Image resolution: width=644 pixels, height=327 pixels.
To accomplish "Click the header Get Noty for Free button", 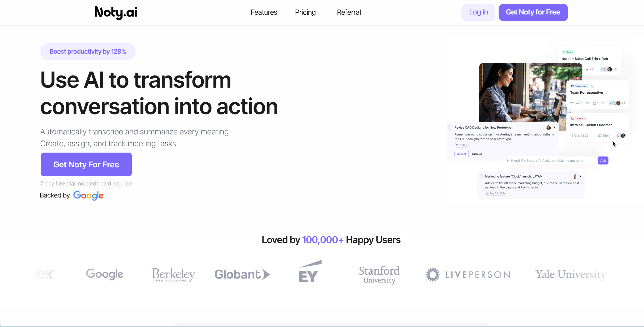I will click(x=533, y=12).
